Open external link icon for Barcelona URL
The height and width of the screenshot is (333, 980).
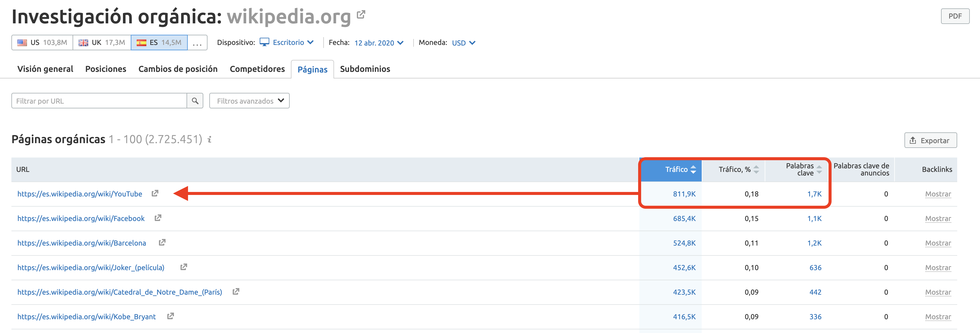(x=162, y=242)
